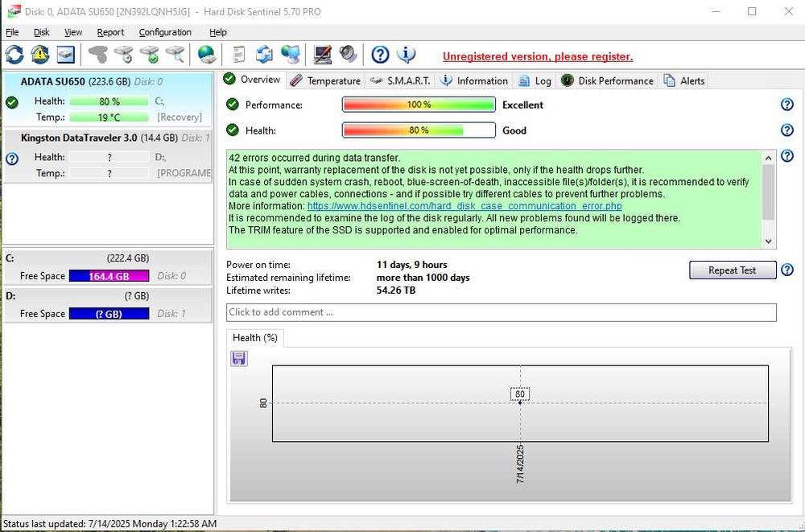Click the app icon in title bar

(x=14, y=11)
